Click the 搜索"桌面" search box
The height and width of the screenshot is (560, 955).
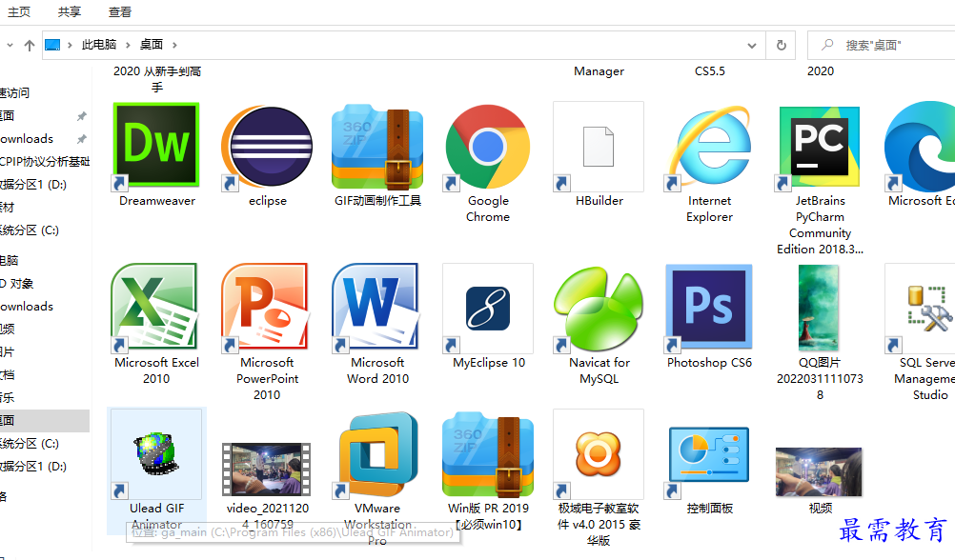pos(882,45)
